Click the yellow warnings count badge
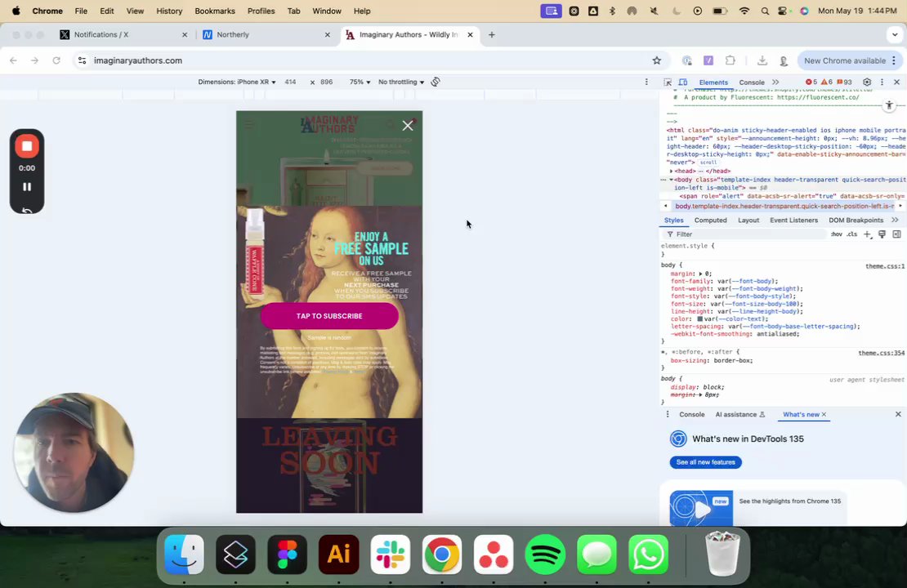 pos(827,82)
